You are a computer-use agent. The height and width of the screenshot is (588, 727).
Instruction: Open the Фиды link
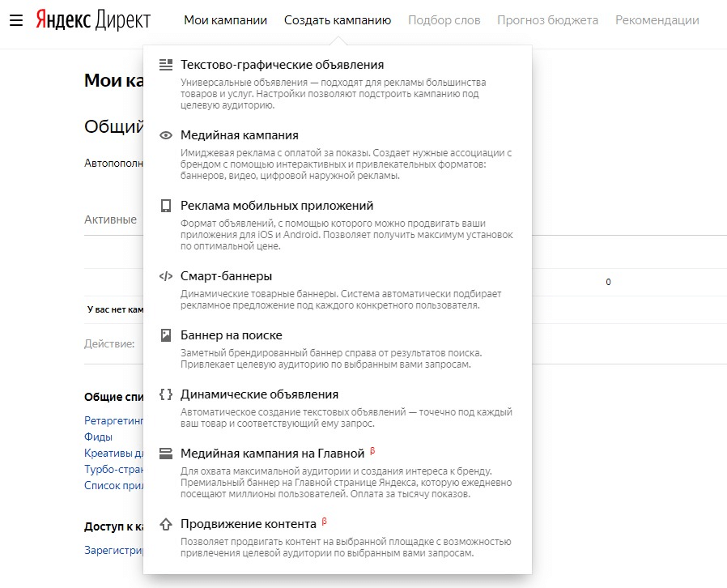(98, 437)
